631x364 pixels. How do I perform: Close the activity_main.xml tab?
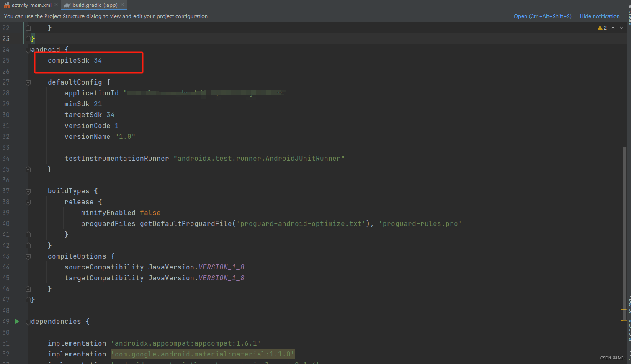[56, 5]
